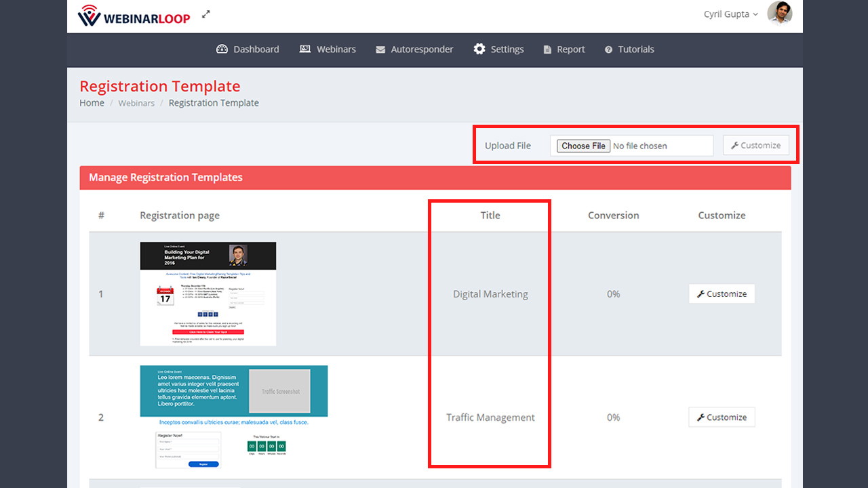This screenshot has height=488, width=868.
Task: Click the WebinarLoop logo
Action: [134, 16]
